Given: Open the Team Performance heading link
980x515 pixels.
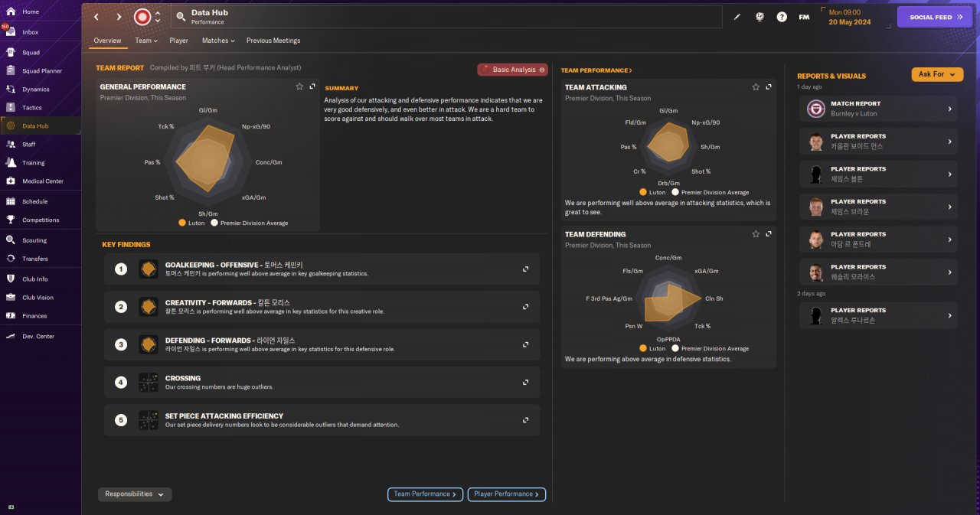Looking at the screenshot, I should (596, 70).
